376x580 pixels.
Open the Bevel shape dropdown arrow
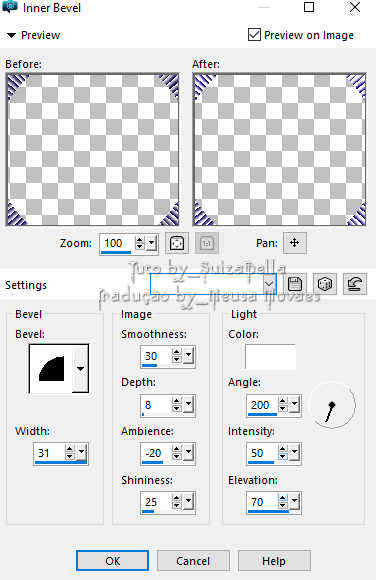80,368
